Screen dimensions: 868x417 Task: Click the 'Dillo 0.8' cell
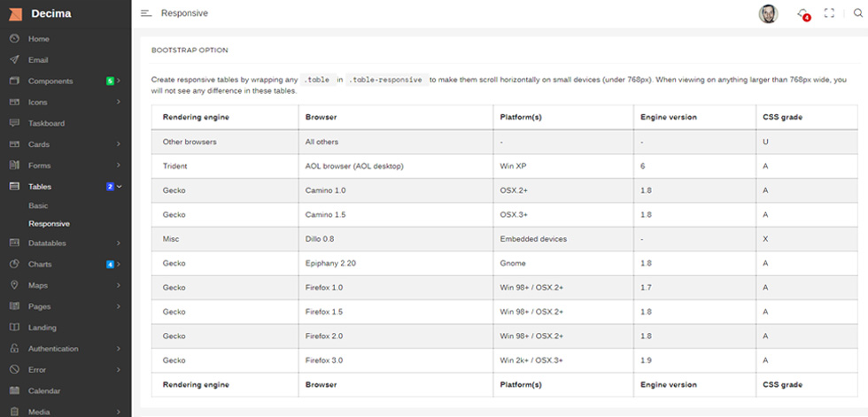[x=396, y=239]
